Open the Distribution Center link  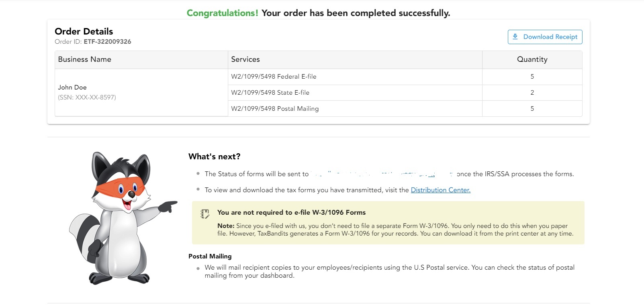440,190
